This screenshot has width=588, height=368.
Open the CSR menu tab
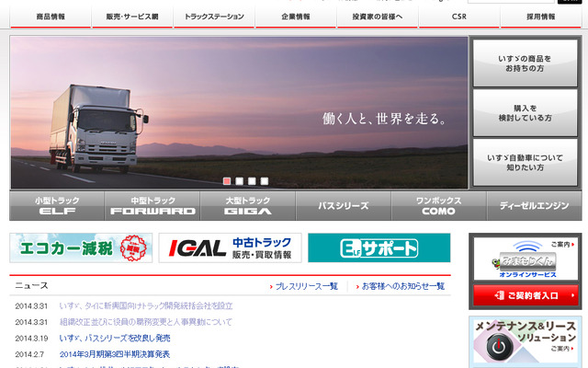pos(459,17)
